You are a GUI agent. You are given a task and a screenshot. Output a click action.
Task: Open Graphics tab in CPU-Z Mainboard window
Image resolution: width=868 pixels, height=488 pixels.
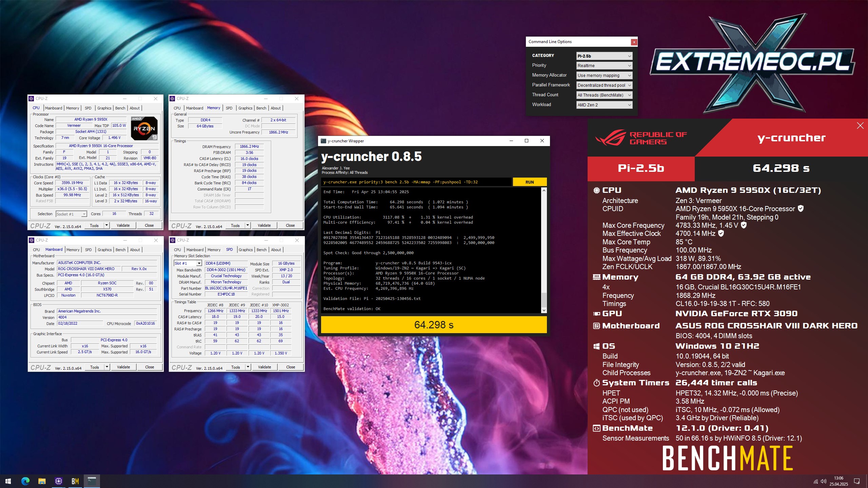coord(104,250)
